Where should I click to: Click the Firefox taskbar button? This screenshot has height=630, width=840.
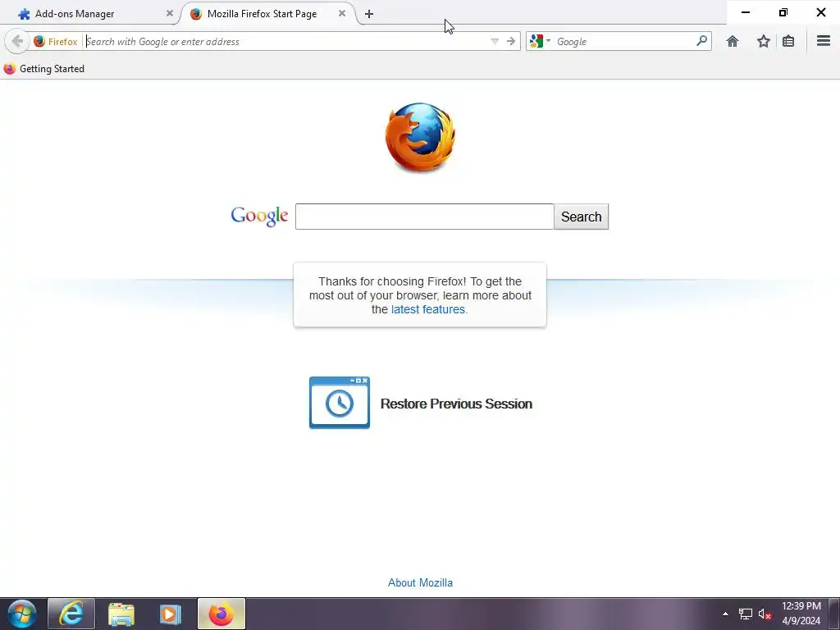(x=221, y=614)
